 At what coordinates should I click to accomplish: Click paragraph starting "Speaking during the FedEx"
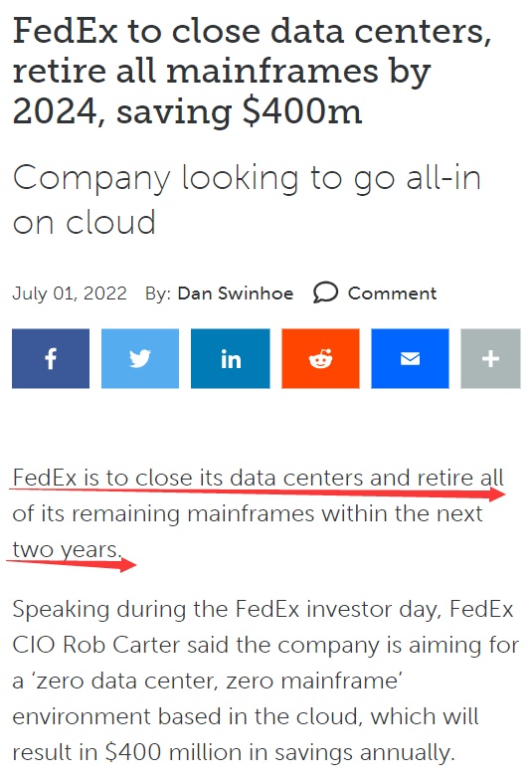[266, 681]
